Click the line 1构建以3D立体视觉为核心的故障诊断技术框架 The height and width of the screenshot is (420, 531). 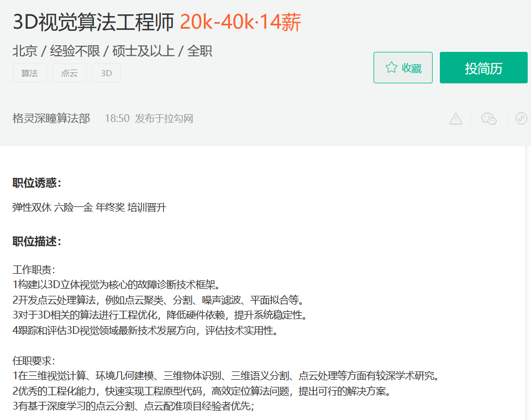tap(117, 285)
